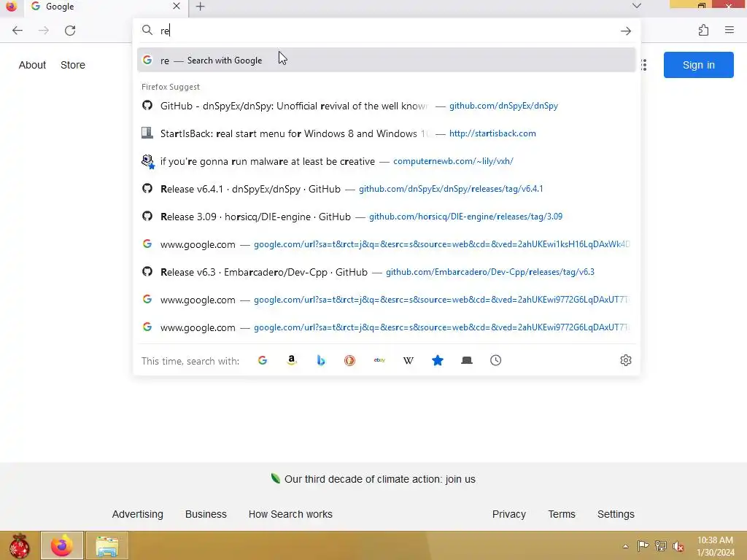This screenshot has width=747, height=560.
Task: Select the Google tab
Action: (x=106, y=7)
